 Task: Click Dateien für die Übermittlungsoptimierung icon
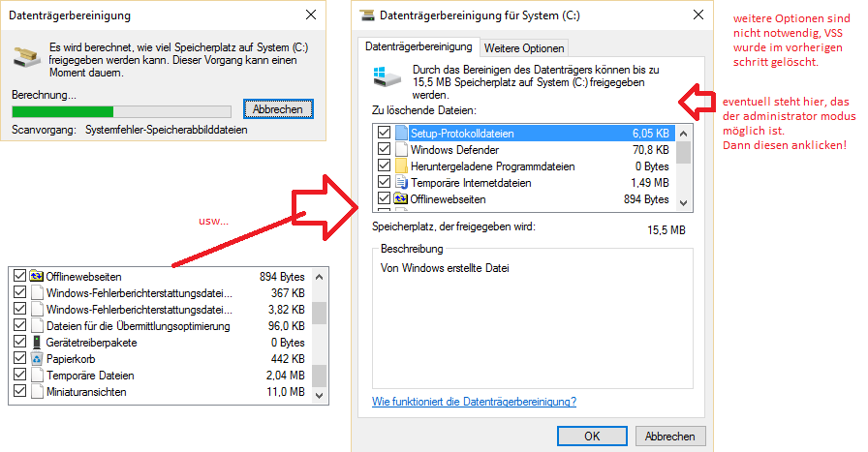point(37,325)
